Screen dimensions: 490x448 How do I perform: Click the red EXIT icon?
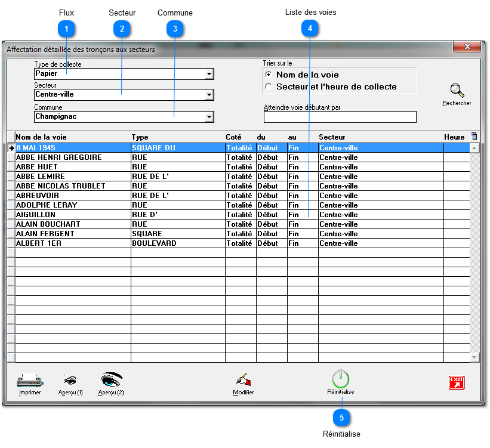point(457,382)
